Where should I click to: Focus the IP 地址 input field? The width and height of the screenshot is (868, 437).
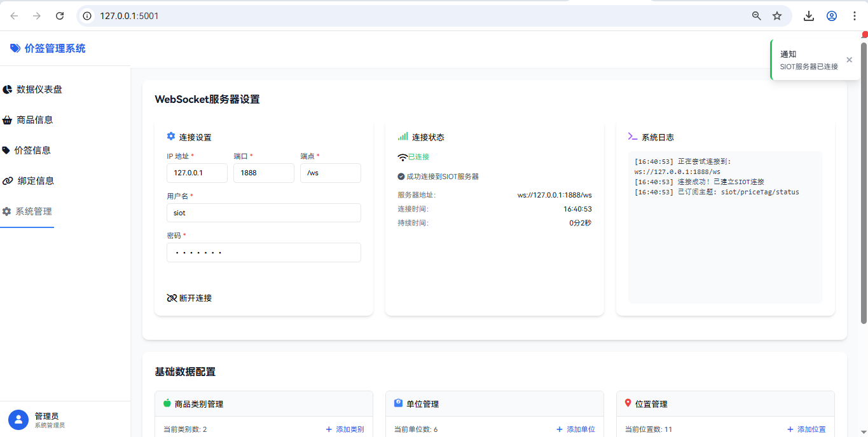[x=197, y=173]
